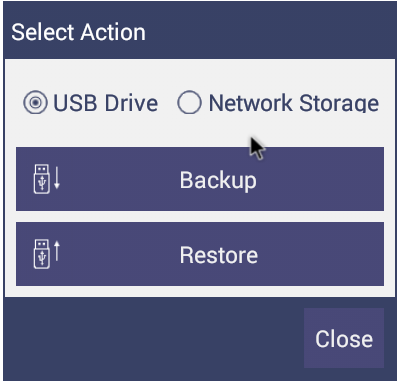400x384 pixels.
Task: Select the USB Drive radio button
Action: (x=35, y=102)
